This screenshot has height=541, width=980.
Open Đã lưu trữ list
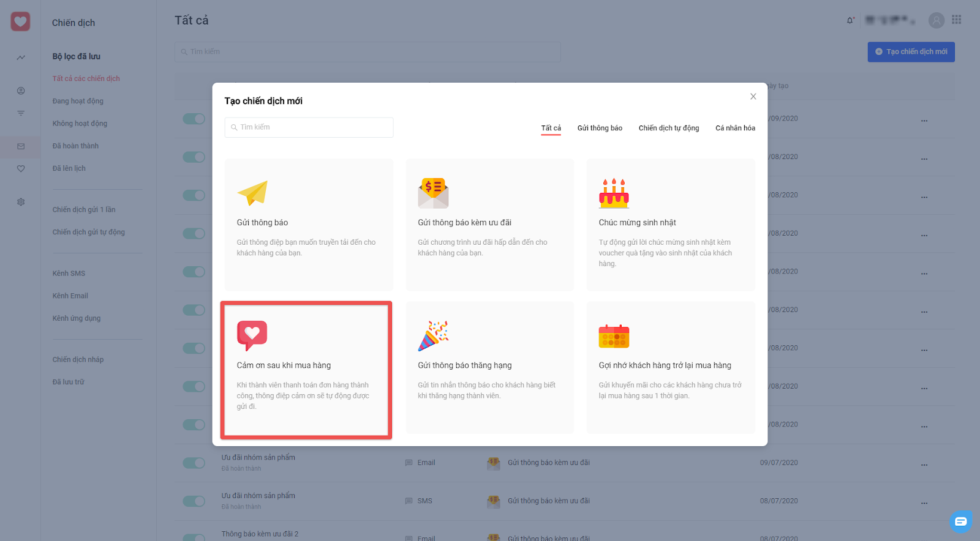click(x=69, y=382)
